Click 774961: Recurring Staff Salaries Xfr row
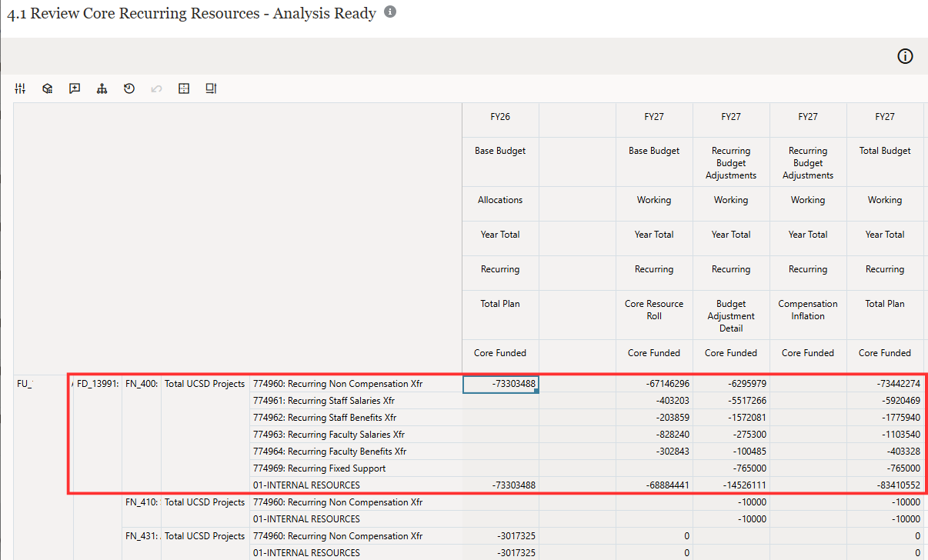This screenshot has width=928, height=560. (356, 401)
